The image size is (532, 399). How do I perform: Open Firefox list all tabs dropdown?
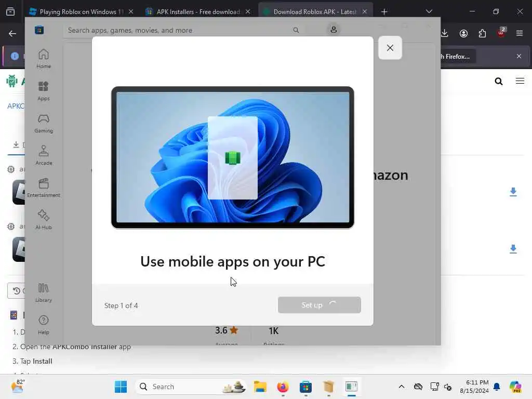(429, 11)
